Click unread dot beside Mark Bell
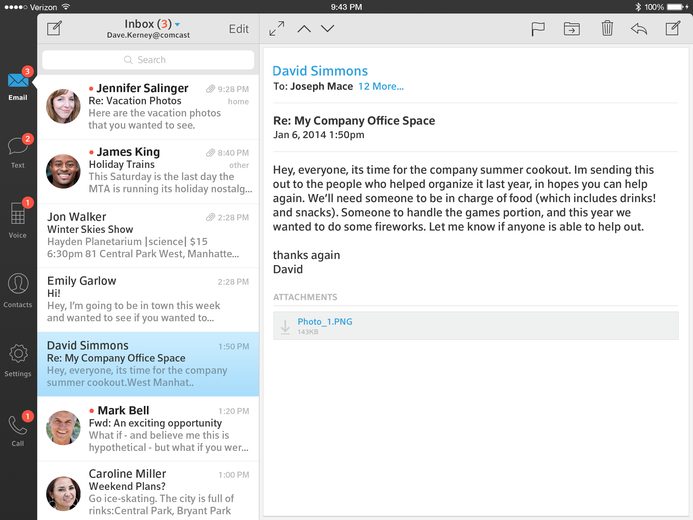 coord(91,410)
